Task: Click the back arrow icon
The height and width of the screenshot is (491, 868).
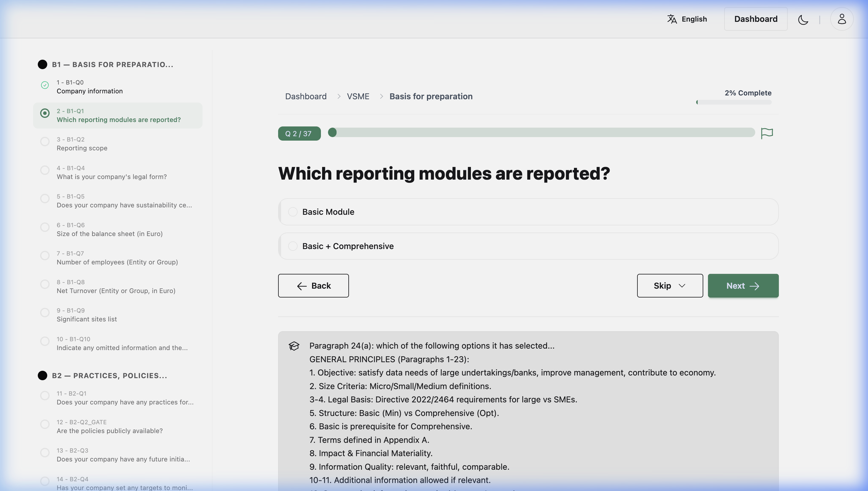Action: (x=301, y=286)
